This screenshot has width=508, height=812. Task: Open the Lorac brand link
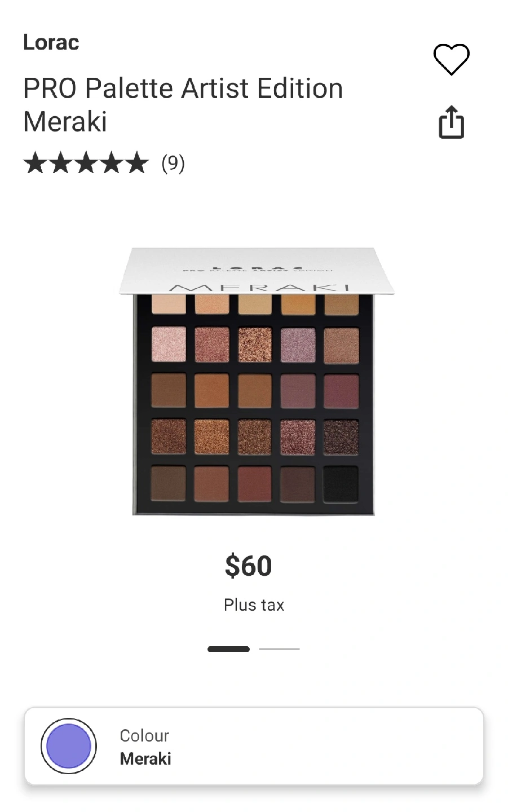[51, 42]
